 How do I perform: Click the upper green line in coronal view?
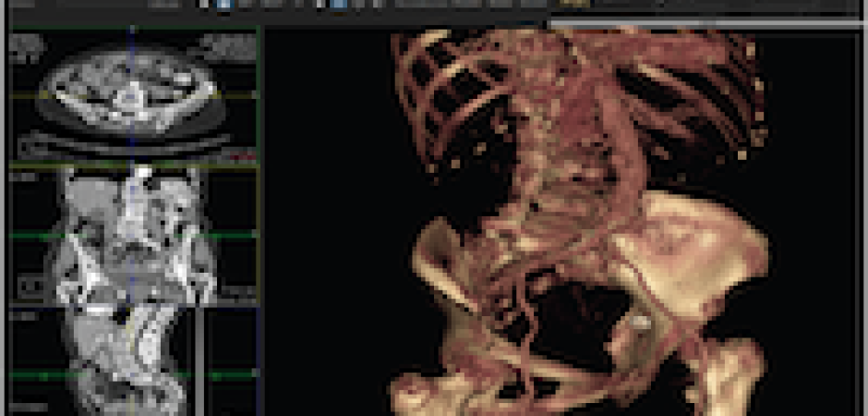[x=37, y=236]
